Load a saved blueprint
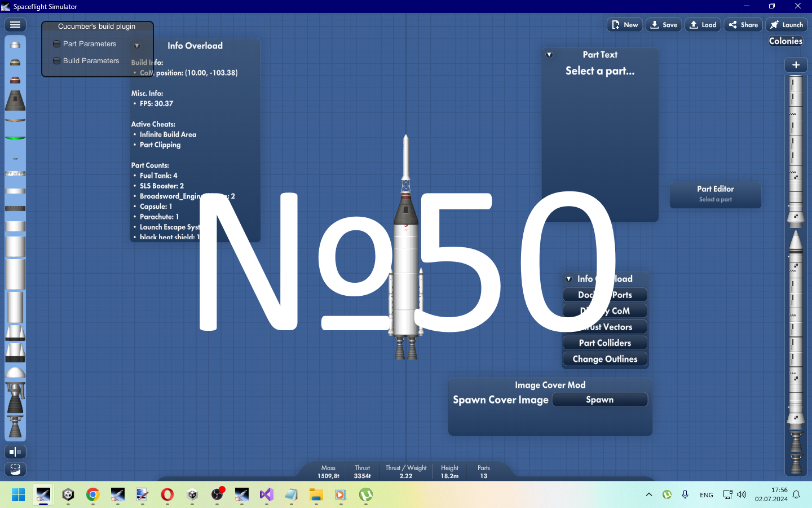Image resolution: width=812 pixels, height=508 pixels. (x=703, y=25)
